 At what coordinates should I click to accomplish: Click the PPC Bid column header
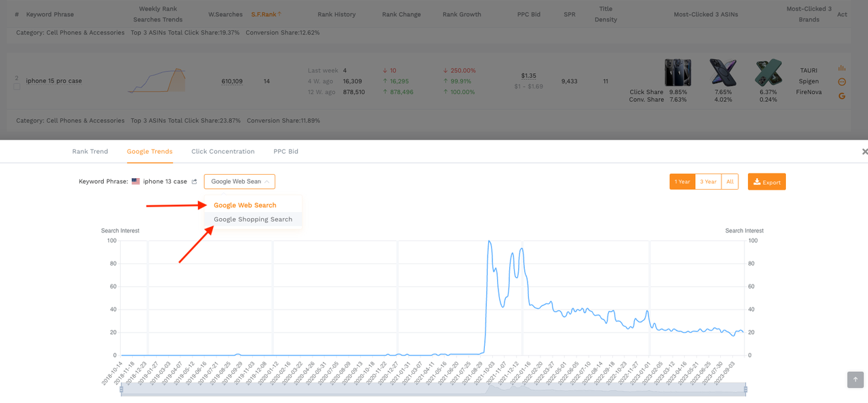pyautogui.click(x=529, y=14)
